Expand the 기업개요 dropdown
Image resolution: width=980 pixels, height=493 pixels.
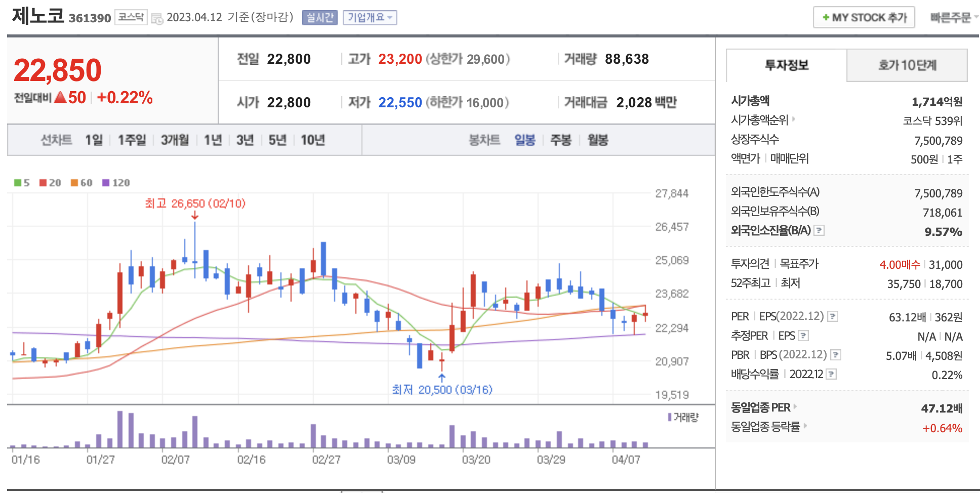point(370,18)
